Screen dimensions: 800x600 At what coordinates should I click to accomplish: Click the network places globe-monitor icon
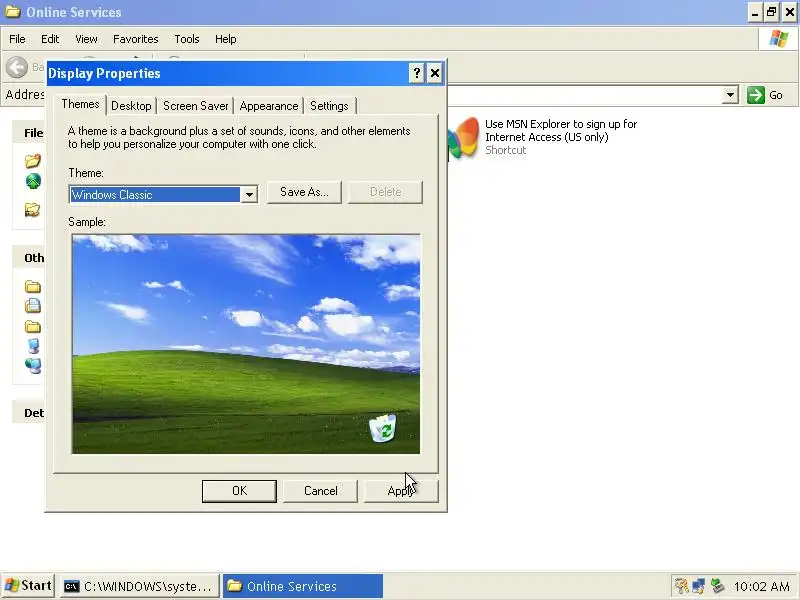[x=33, y=365]
